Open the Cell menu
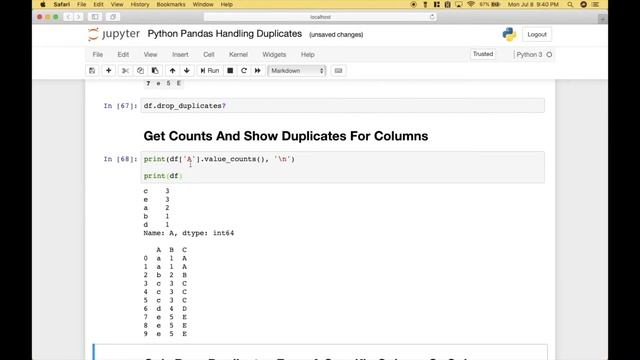Image resolution: width=640 pixels, height=360 pixels. (209, 54)
